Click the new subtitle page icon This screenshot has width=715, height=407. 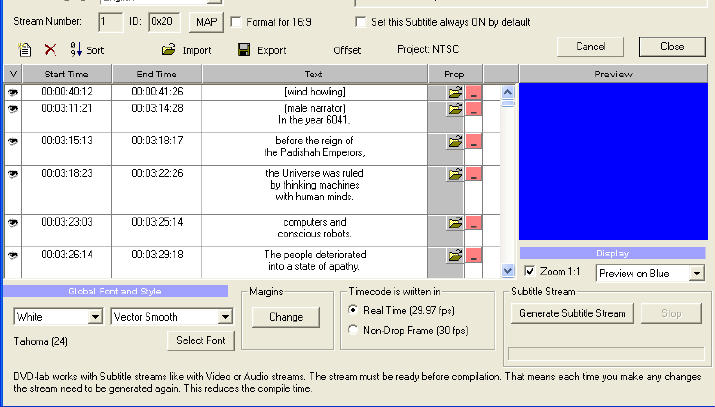(x=25, y=49)
